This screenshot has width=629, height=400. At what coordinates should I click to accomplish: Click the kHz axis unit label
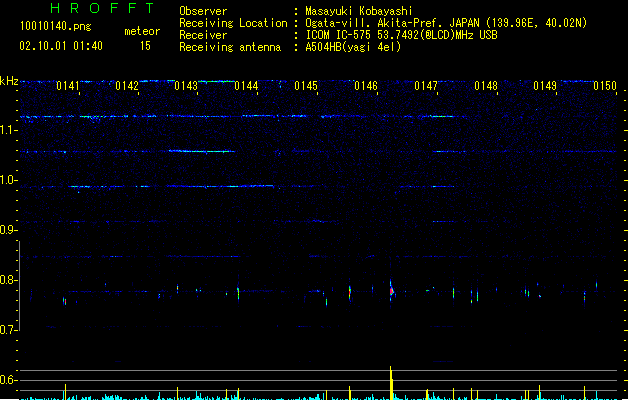point(9,81)
